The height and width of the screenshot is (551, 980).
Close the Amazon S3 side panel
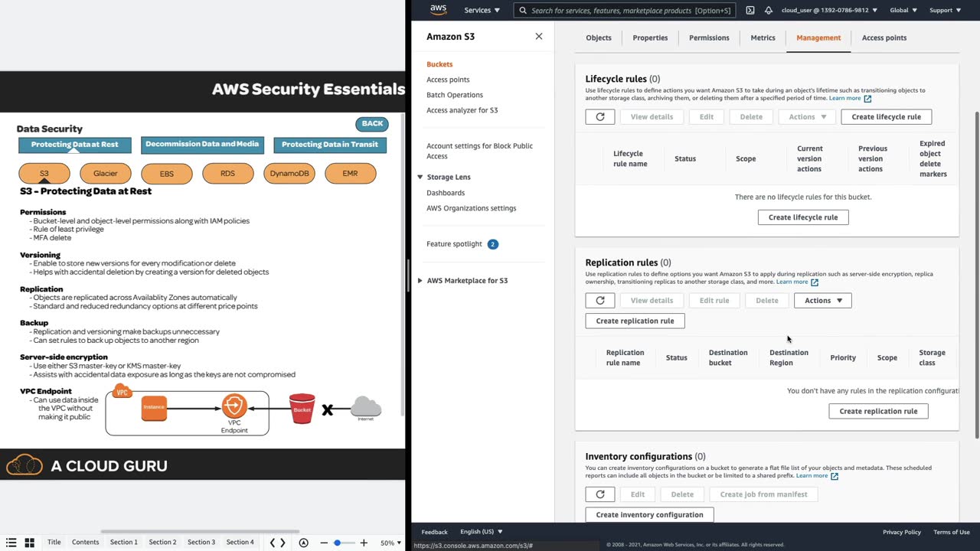[x=539, y=36]
